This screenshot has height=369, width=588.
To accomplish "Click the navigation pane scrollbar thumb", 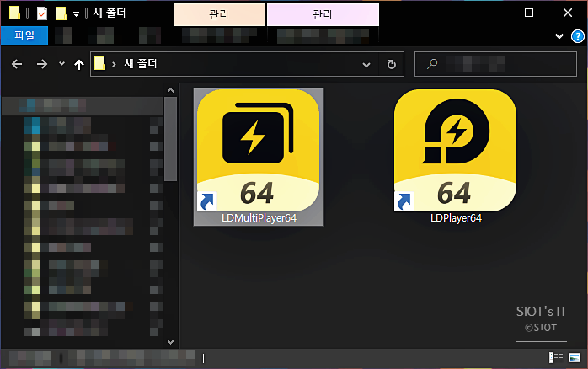I will tap(171, 139).
